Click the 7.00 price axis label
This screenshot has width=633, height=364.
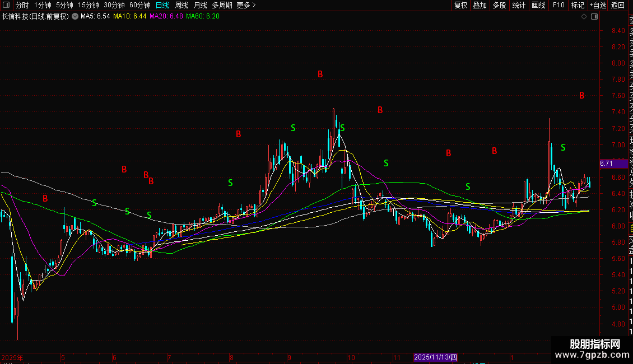(x=618, y=145)
